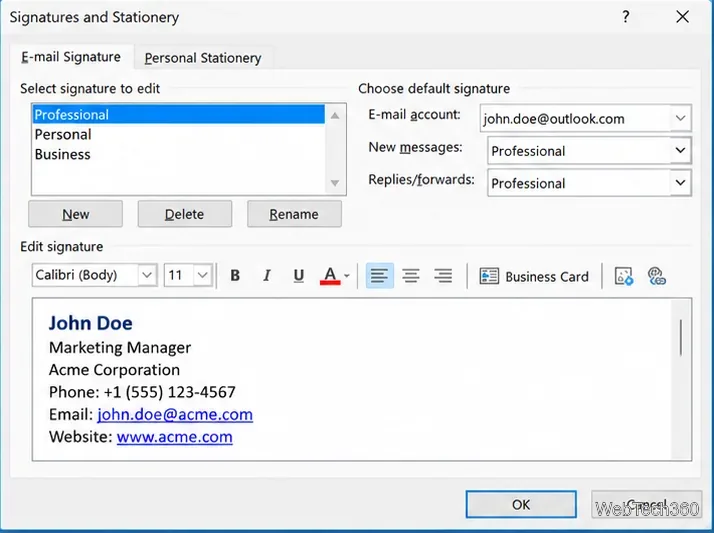Insert Business Card into signature
The image size is (714, 533).
534,276
